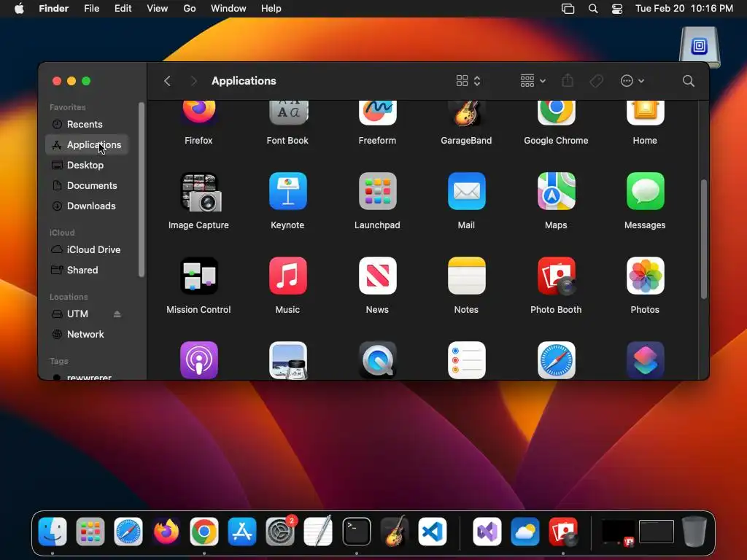Select the Freeform app icon
This screenshot has width=747, height=560.
click(377, 113)
